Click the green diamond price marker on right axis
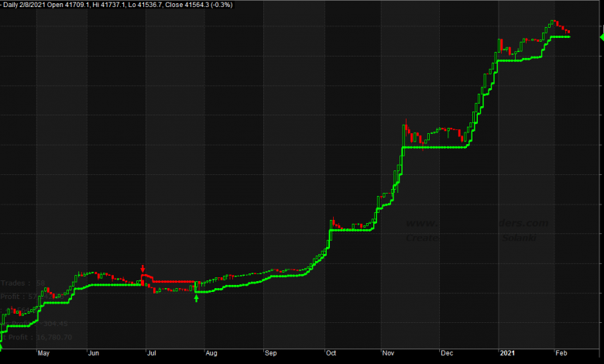 tap(601, 36)
